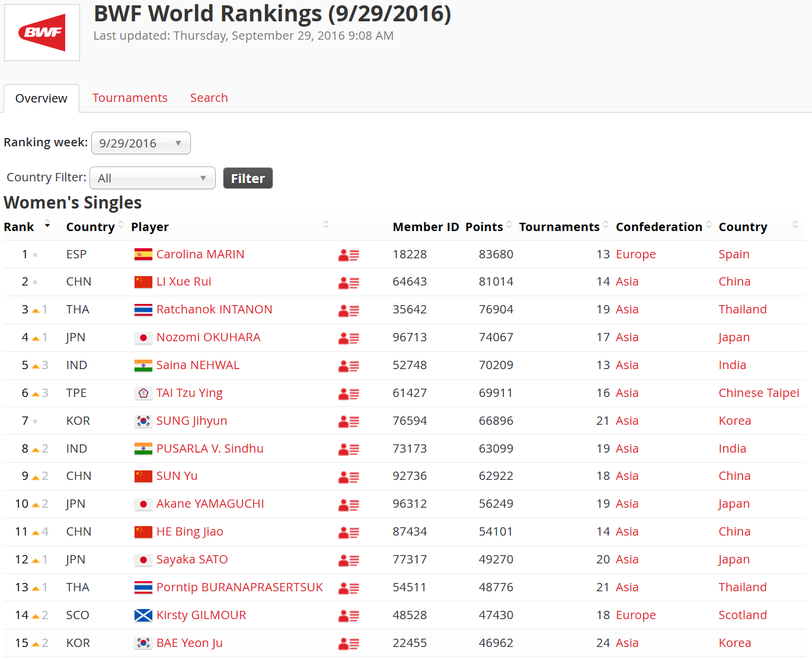Screen dimensions: 812x660
Task: Open TAI Tzu Ying player link
Action: coord(190,393)
